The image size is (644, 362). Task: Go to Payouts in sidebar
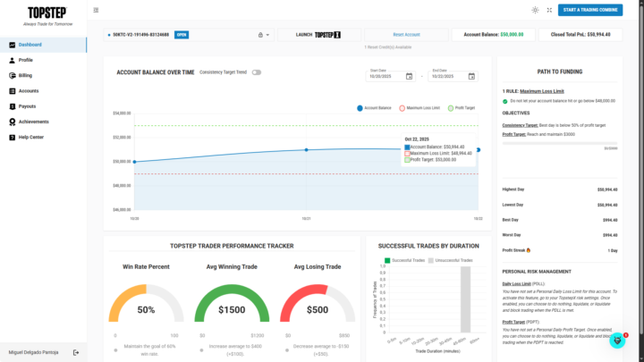(28, 105)
